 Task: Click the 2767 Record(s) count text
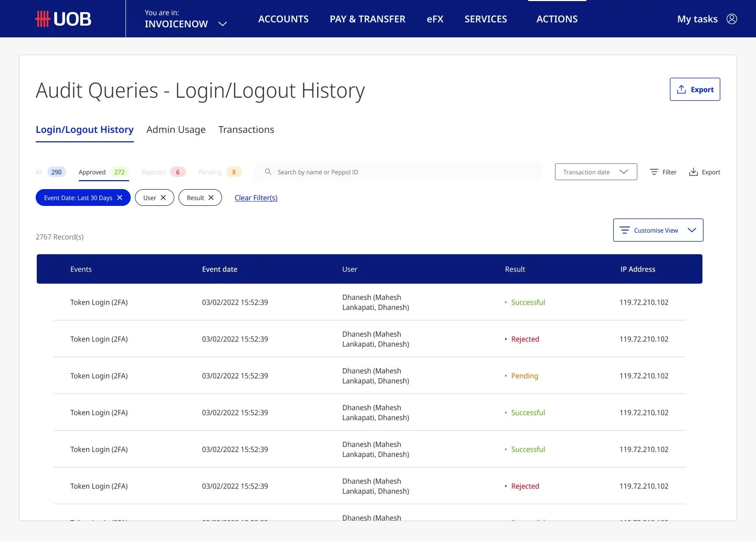coord(60,237)
